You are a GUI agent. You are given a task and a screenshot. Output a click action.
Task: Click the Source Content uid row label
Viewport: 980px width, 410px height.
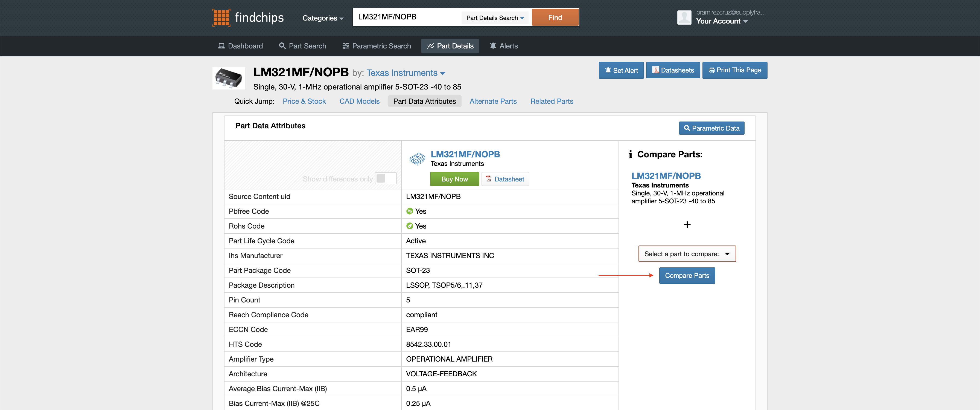click(x=259, y=197)
